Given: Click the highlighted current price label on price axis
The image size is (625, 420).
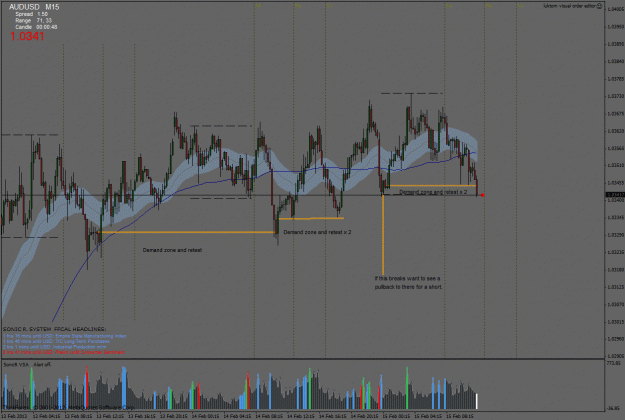Looking at the screenshot, I should coord(615,195).
